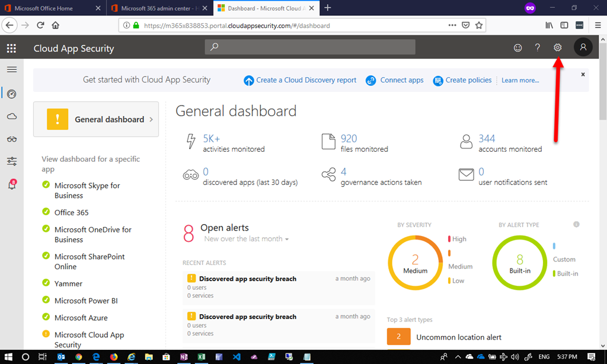The image size is (607, 364).
Task: Open the Investigate glasses icon in sidebar
Action: pos(12,139)
